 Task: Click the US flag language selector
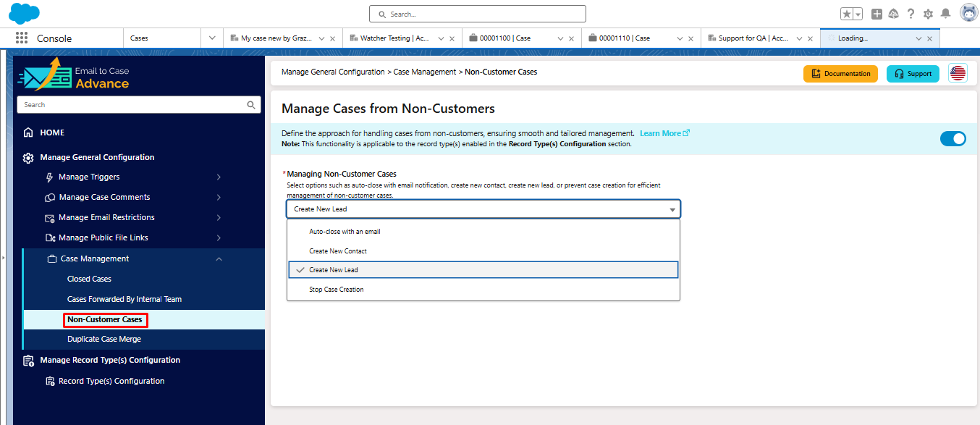[958, 73]
